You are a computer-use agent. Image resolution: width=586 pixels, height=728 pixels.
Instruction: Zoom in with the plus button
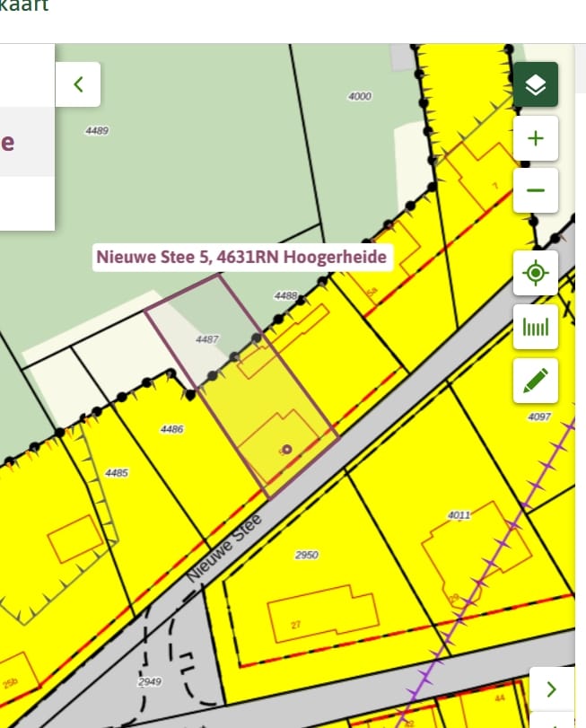536,138
